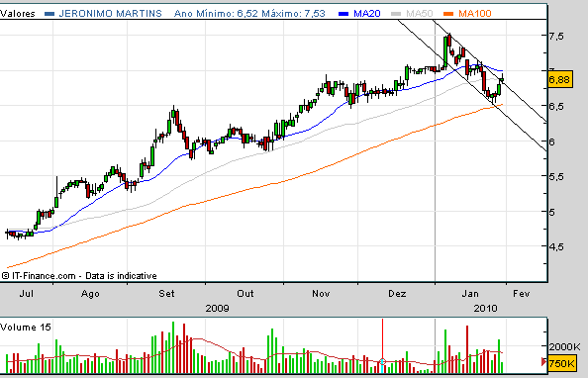588x378 pixels.
Task: Click the Jul month axis label
Action: (27, 294)
